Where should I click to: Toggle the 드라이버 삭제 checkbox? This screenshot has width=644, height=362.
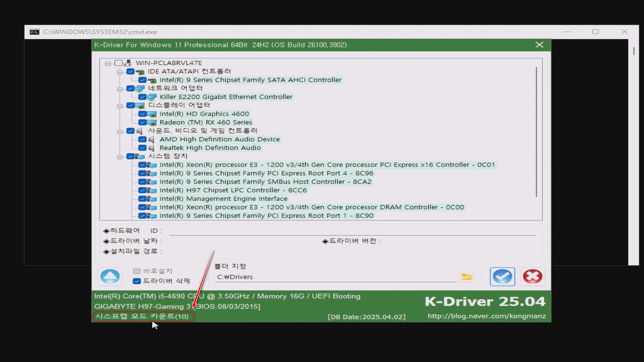pos(137,281)
